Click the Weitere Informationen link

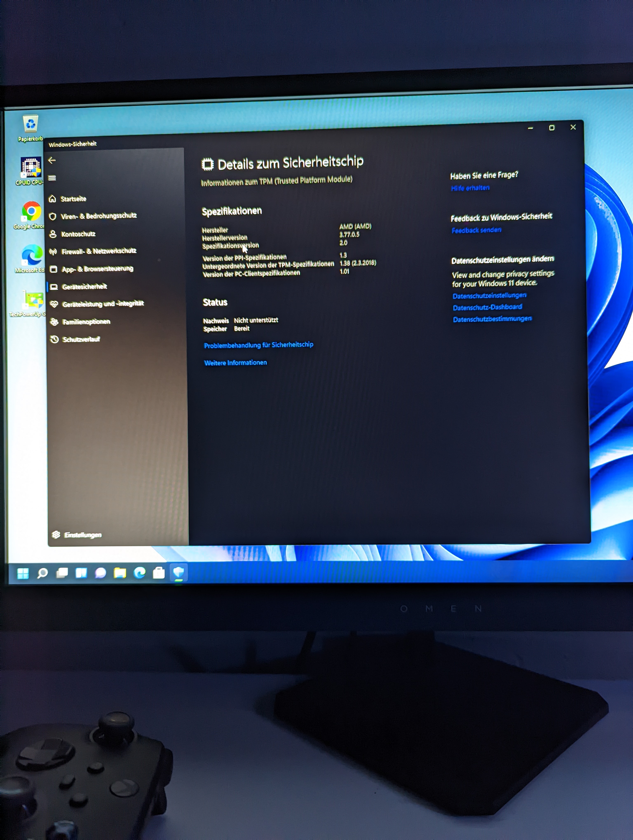235,363
